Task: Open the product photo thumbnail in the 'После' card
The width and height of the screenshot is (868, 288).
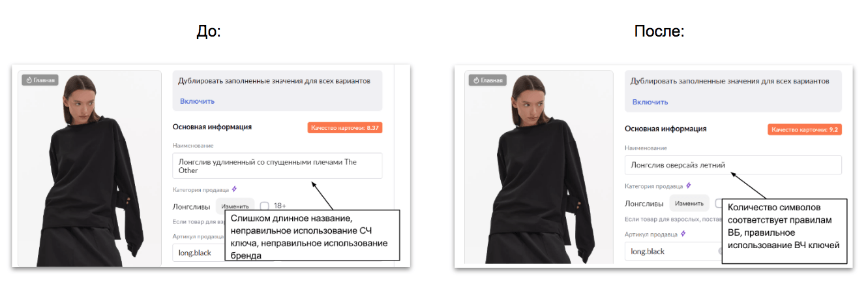Action: point(539,168)
